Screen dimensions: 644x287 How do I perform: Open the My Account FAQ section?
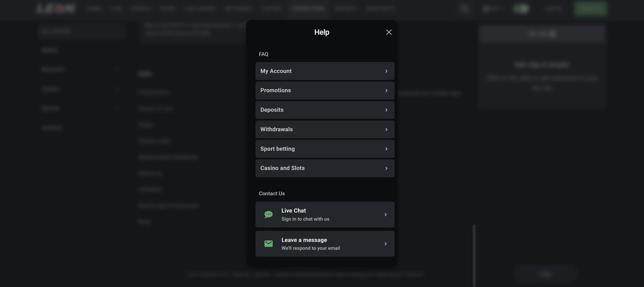click(325, 71)
